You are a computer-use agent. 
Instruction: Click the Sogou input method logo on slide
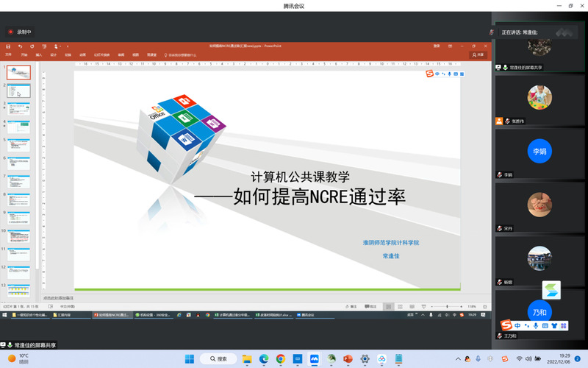(x=430, y=74)
